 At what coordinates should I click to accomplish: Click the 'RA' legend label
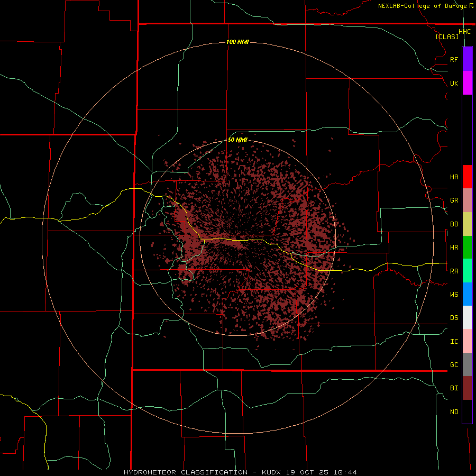(454, 271)
